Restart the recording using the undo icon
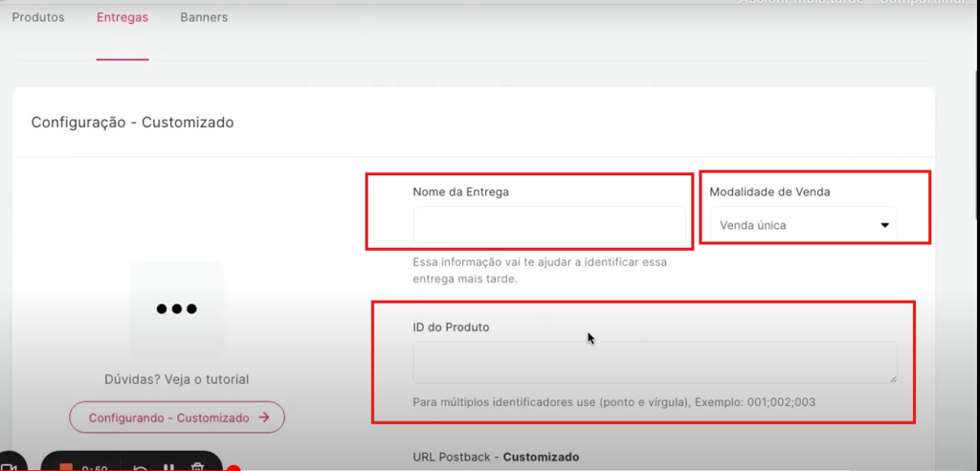The width and height of the screenshot is (980, 471). pyautogui.click(x=140, y=467)
